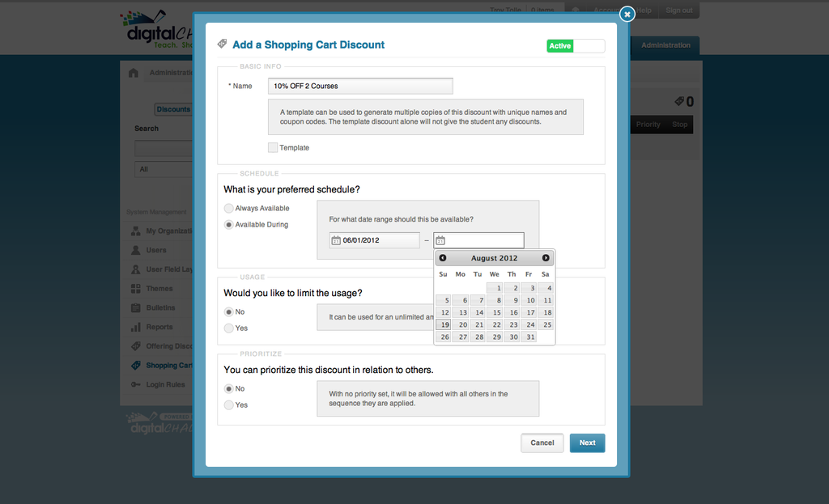Check the Template checkbox

pos(273,147)
